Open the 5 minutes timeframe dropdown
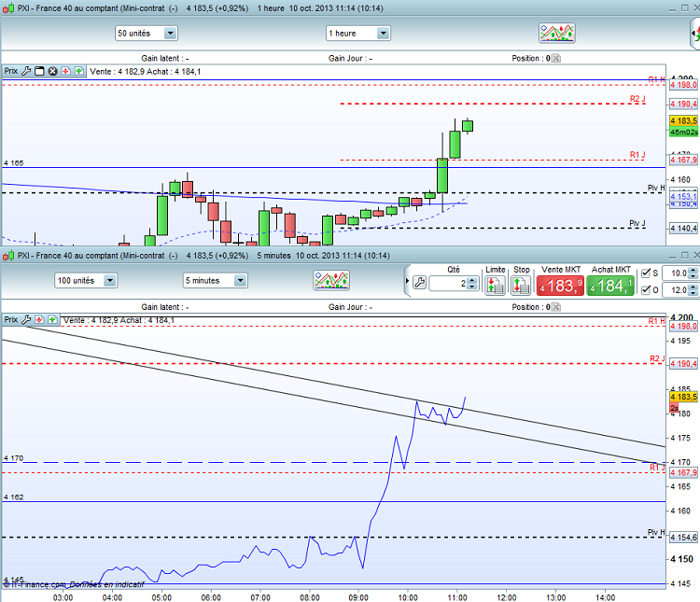Viewport: 700px width, 602px height. pos(215,280)
